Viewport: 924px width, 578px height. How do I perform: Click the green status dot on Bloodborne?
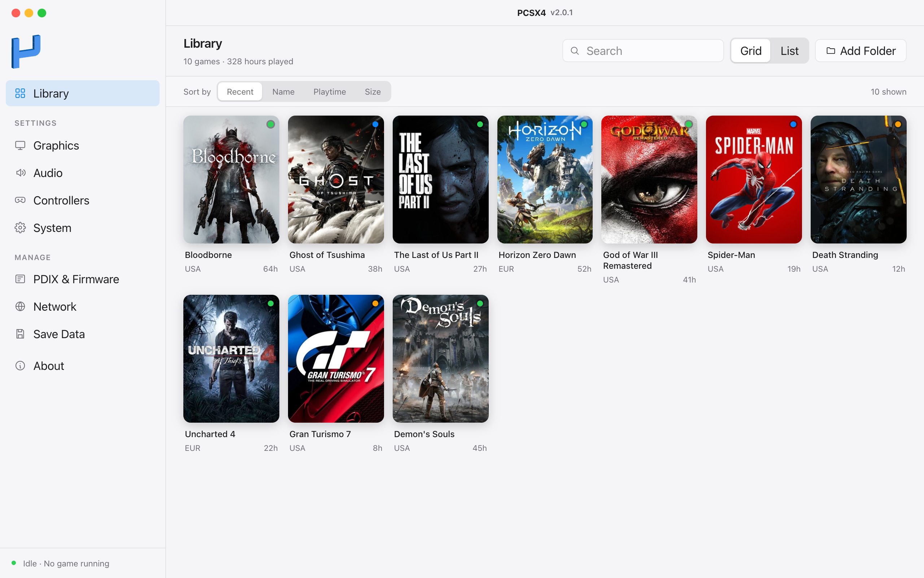pos(271,124)
